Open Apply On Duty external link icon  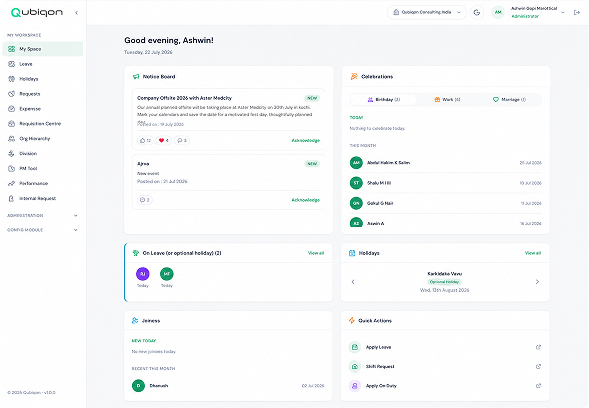pyautogui.click(x=538, y=386)
